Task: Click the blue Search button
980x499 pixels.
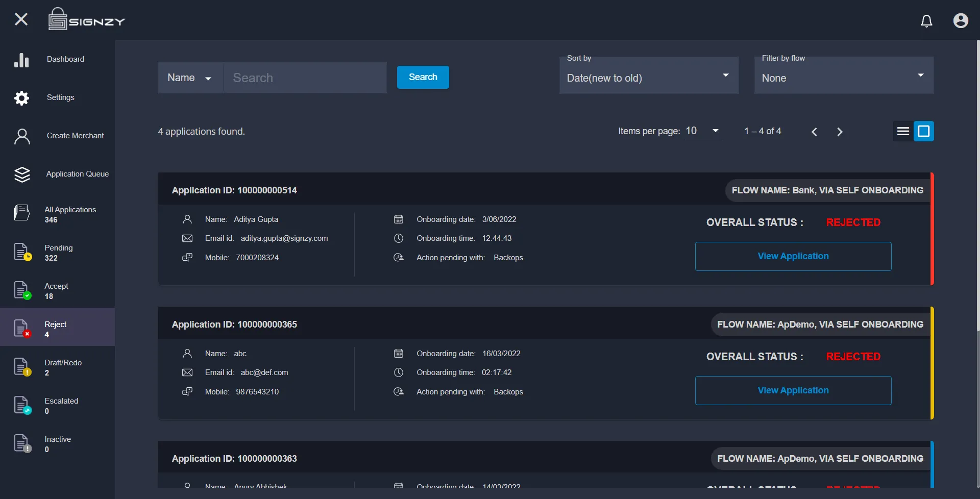Action: tap(423, 77)
